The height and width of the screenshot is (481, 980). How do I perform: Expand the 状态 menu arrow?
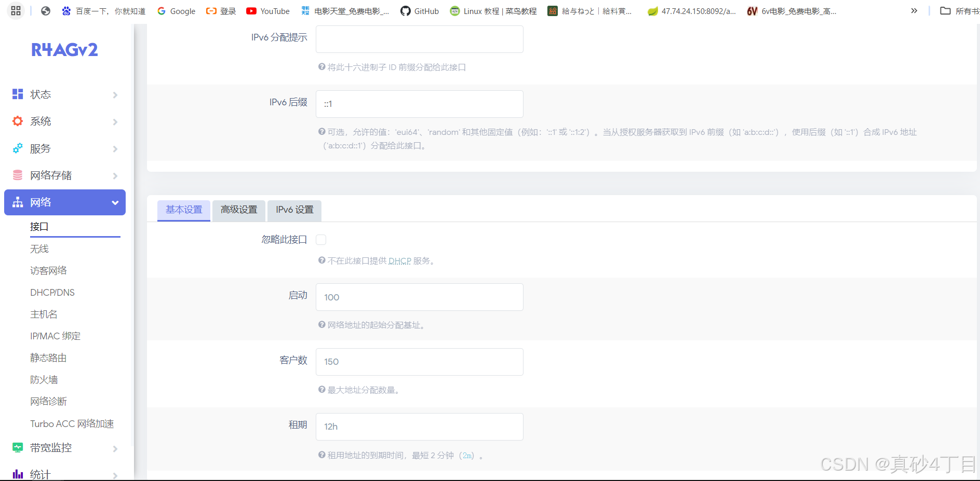click(x=115, y=95)
